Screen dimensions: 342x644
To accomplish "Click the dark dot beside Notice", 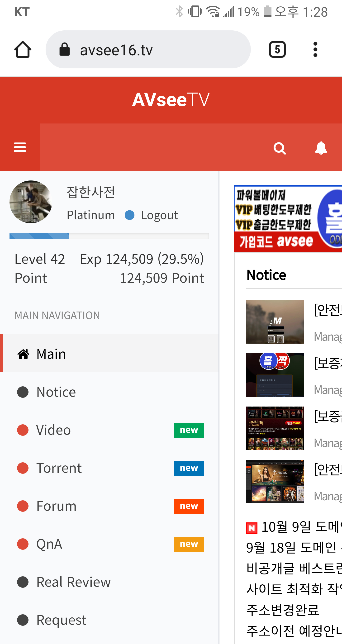I will pyautogui.click(x=23, y=392).
